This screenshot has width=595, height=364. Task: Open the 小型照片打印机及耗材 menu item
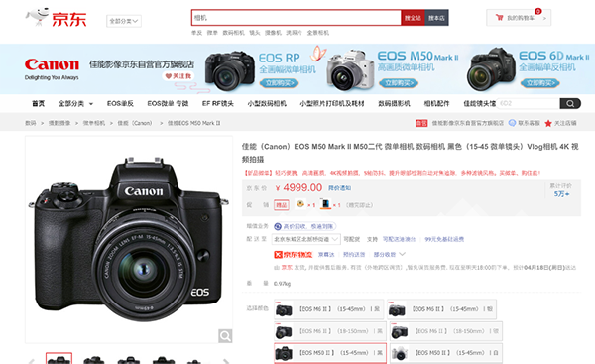click(x=332, y=103)
